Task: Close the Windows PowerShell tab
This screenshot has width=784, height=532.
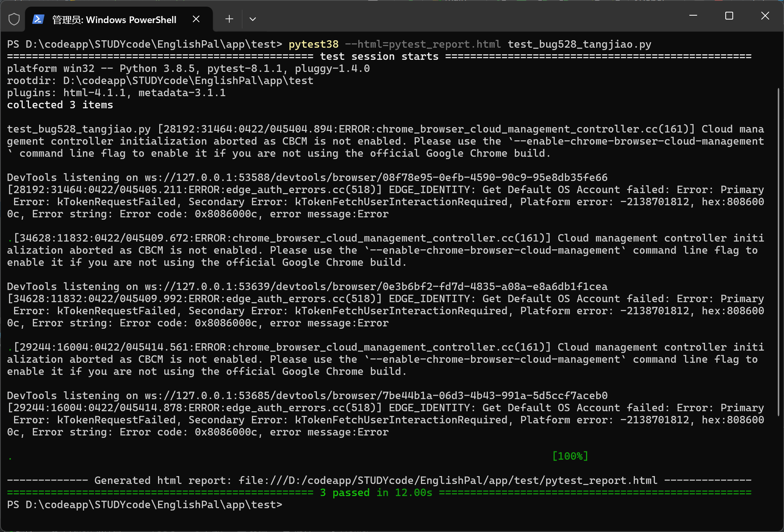Action: point(196,19)
